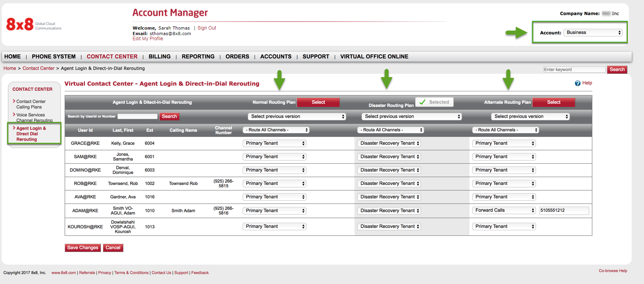Change GRACE@RKE normal routing Primary Tenant dropdown

tap(274, 143)
